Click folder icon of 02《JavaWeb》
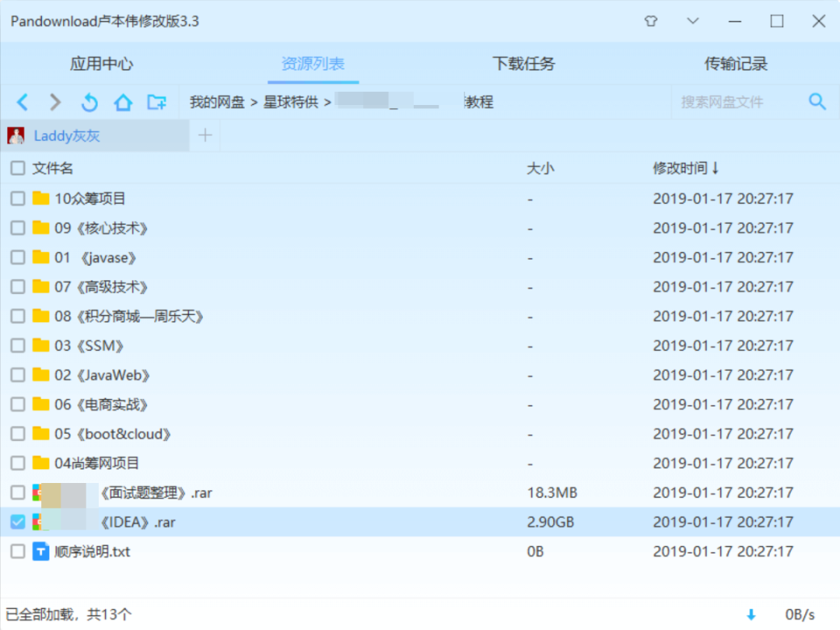840x630 pixels. [x=40, y=374]
